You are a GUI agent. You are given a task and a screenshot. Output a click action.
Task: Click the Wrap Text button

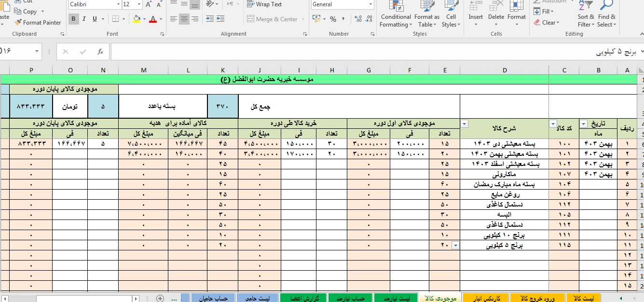click(x=264, y=4)
